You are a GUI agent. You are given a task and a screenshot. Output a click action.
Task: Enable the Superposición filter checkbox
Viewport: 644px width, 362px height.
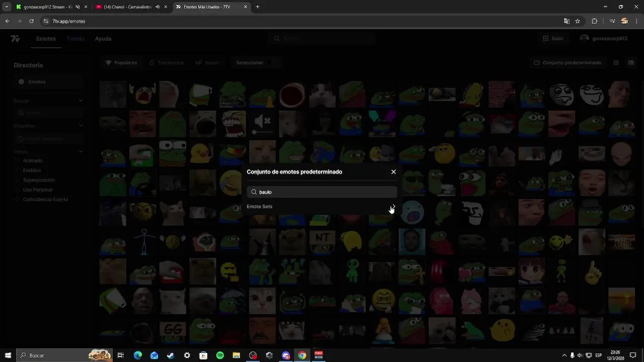click(18, 180)
